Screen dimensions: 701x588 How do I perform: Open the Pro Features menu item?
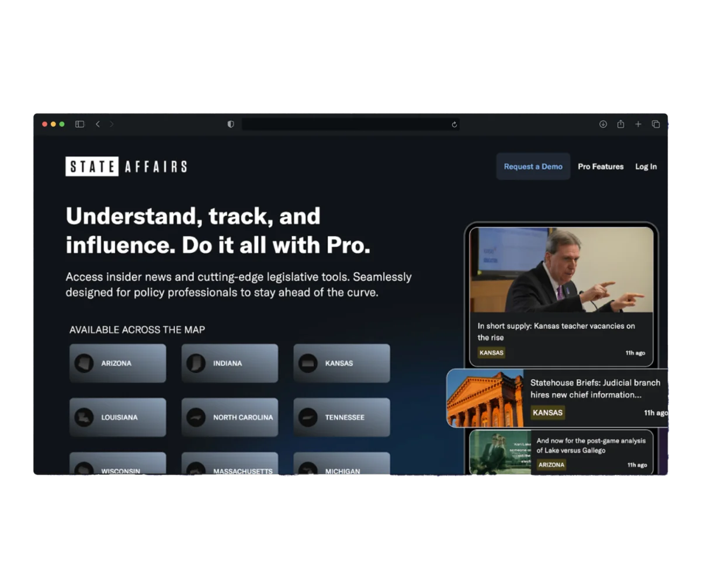pos(601,166)
